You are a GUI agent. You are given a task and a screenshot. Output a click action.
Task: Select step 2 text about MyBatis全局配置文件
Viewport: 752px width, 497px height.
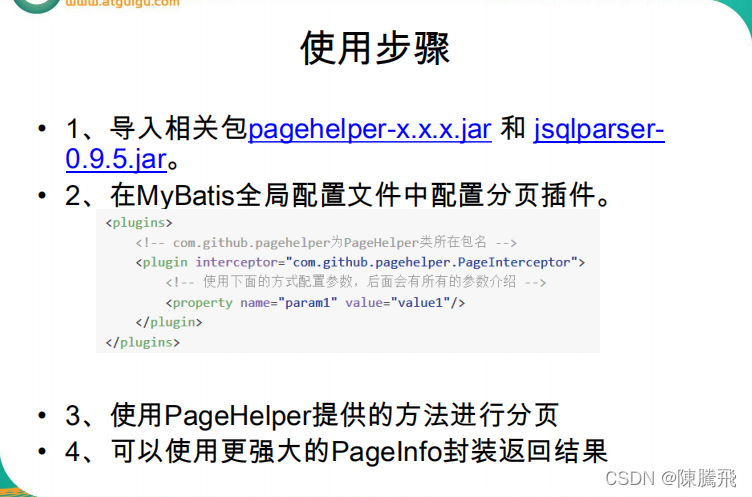tap(338, 195)
